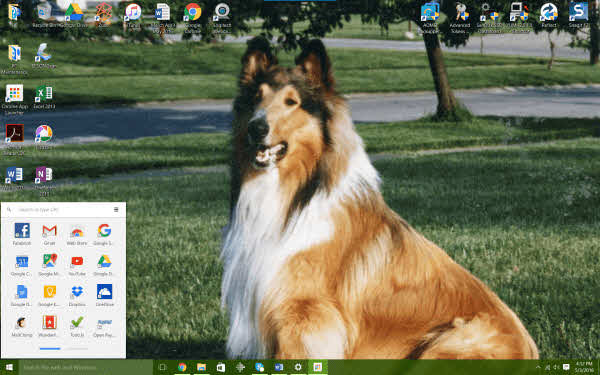The image size is (600, 375).
Task: Open app launcher hamburger menu
Action: pos(116,210)
